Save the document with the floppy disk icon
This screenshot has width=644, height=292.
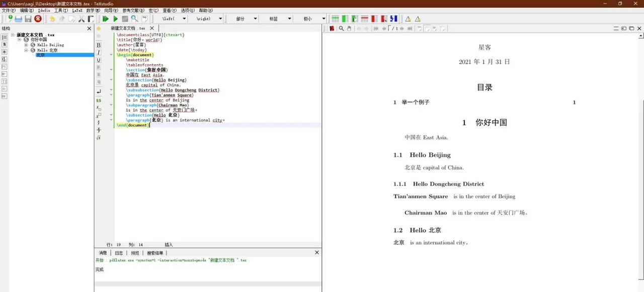click(x=28, y=19)
